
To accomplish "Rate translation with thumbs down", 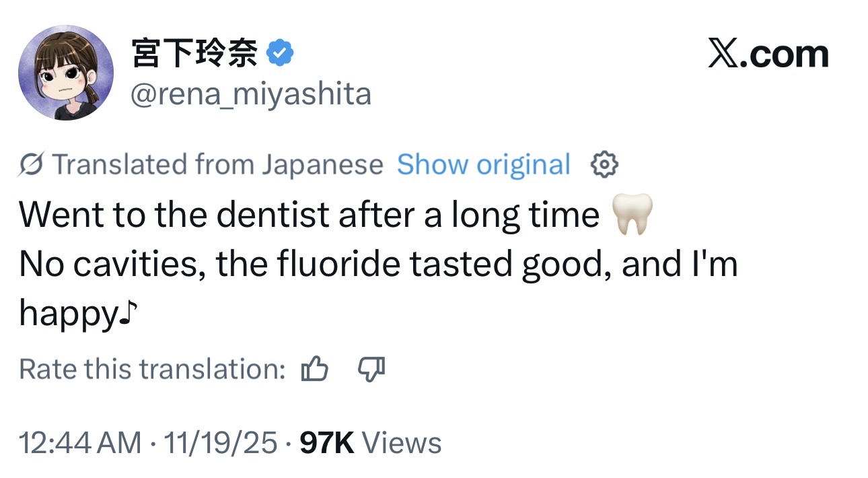I will click(371, 368).
